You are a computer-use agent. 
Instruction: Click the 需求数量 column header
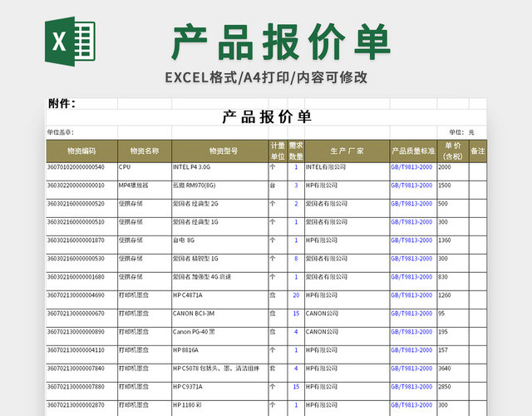pos(296,151)
